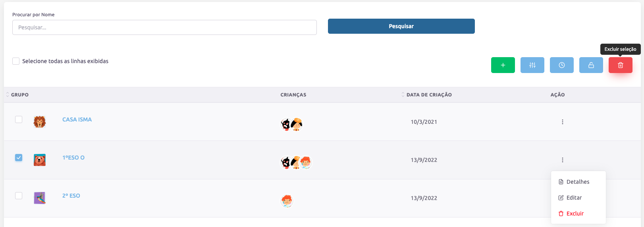Viewport: 644px width, 227px height.
Task: Click the blue clock schedule button
Action: pyautogui.click(x=561, y=65)
